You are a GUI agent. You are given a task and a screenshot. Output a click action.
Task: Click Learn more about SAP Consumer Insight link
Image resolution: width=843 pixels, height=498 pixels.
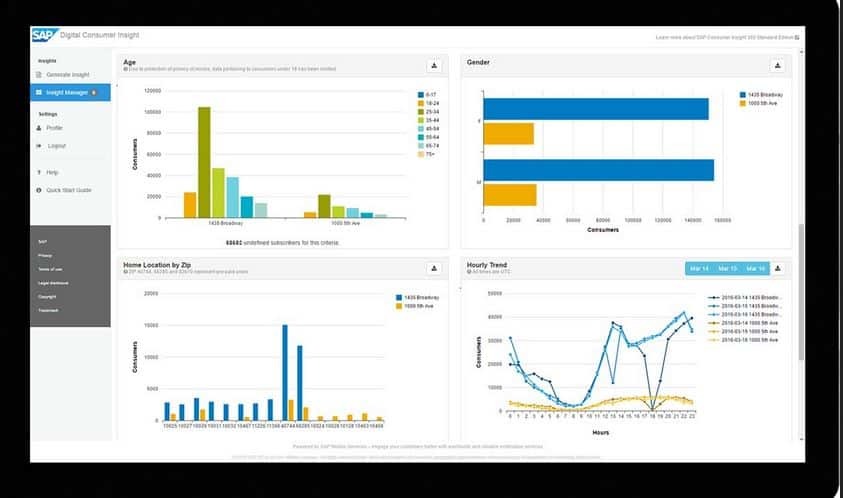[726, 38]
